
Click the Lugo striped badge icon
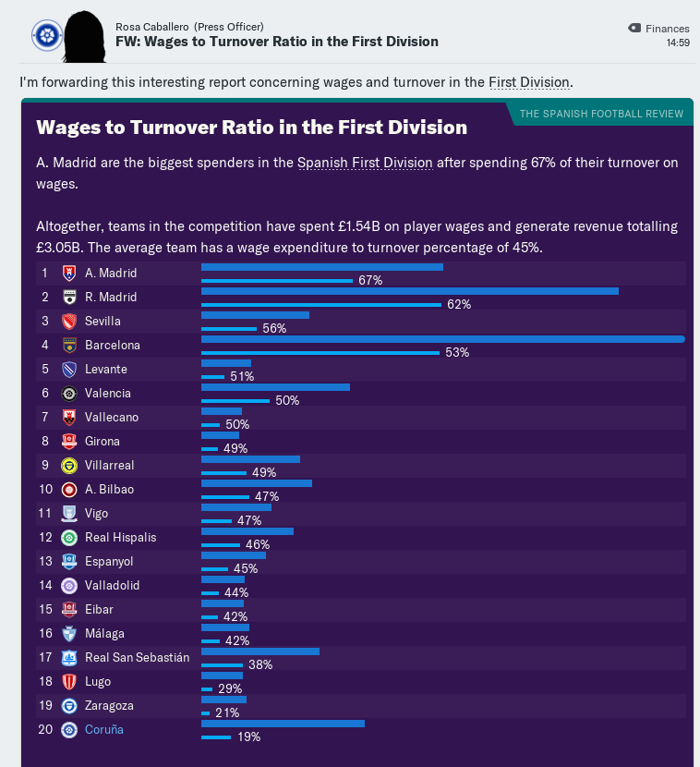click(x=68, y=682)
